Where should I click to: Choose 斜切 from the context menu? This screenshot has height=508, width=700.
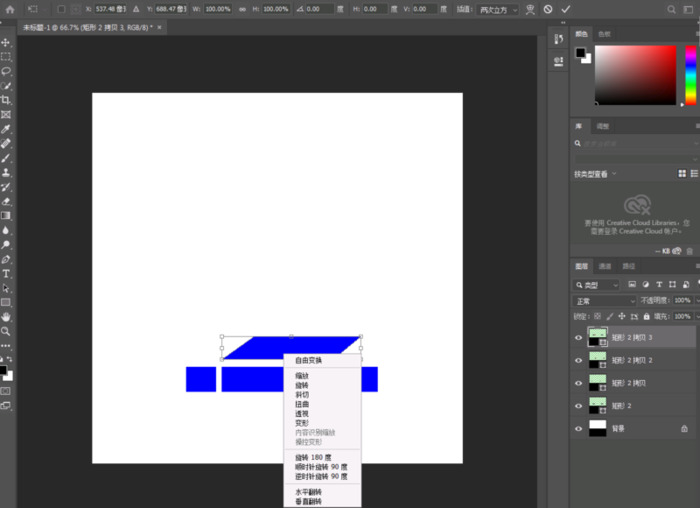click(x=302, y=395)
